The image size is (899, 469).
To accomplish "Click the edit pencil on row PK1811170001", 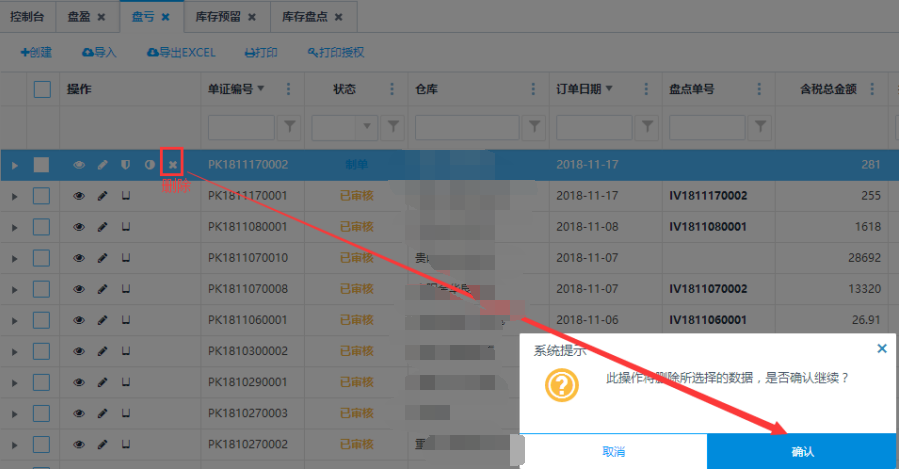I will click(102, 196).
